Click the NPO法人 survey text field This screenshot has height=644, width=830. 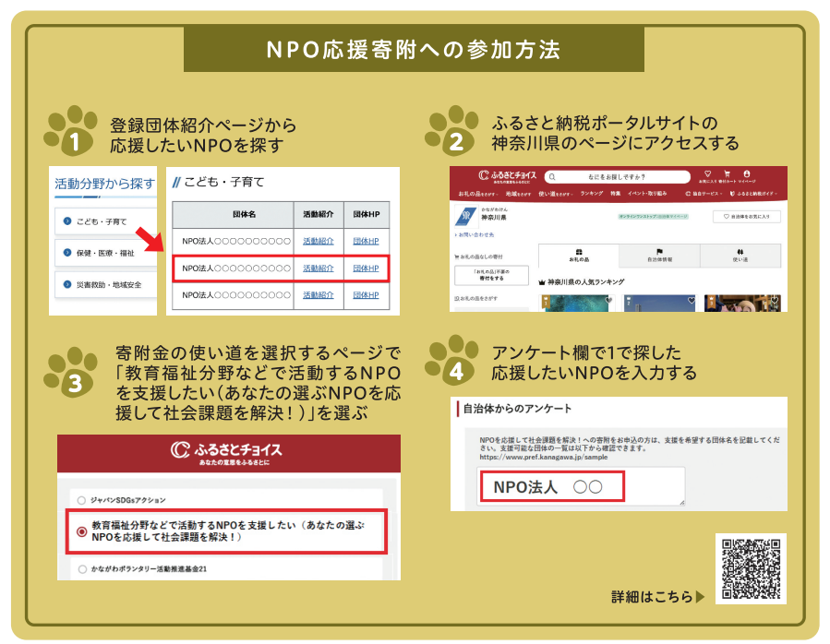click(x=551, y=486)
